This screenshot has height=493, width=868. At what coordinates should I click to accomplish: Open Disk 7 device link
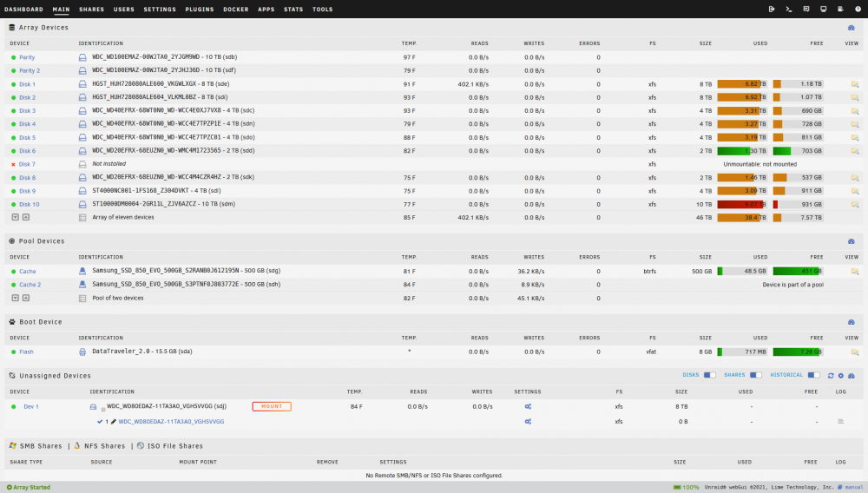pos(27,164)
